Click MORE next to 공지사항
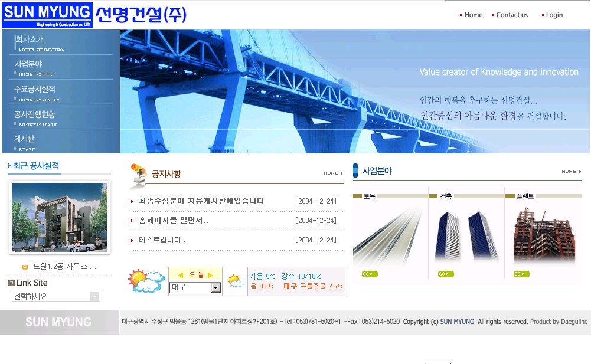This screenshot has height=364, width=591. click(x=333, y=173)
